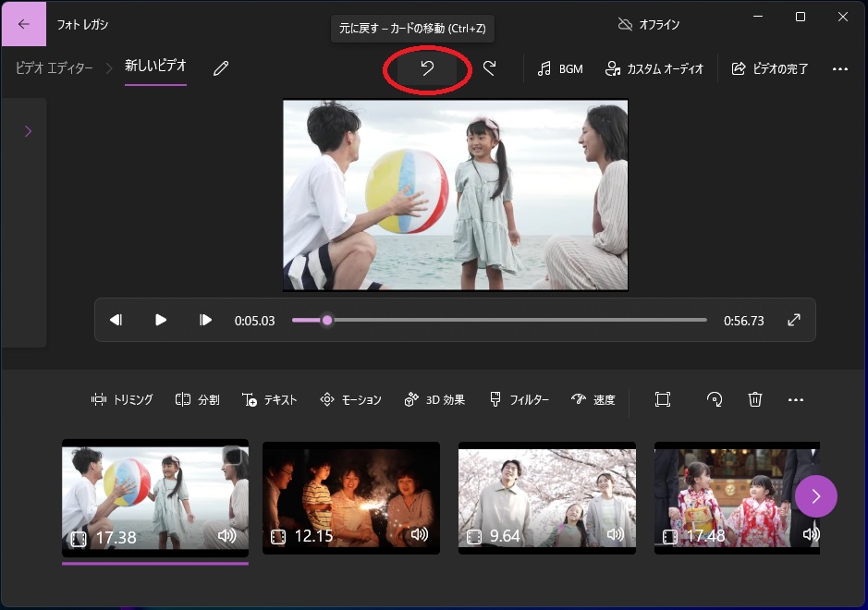868x610 pixels.
Task: Minimize the フォト レガシ window
Action: [x=758, y=17]
